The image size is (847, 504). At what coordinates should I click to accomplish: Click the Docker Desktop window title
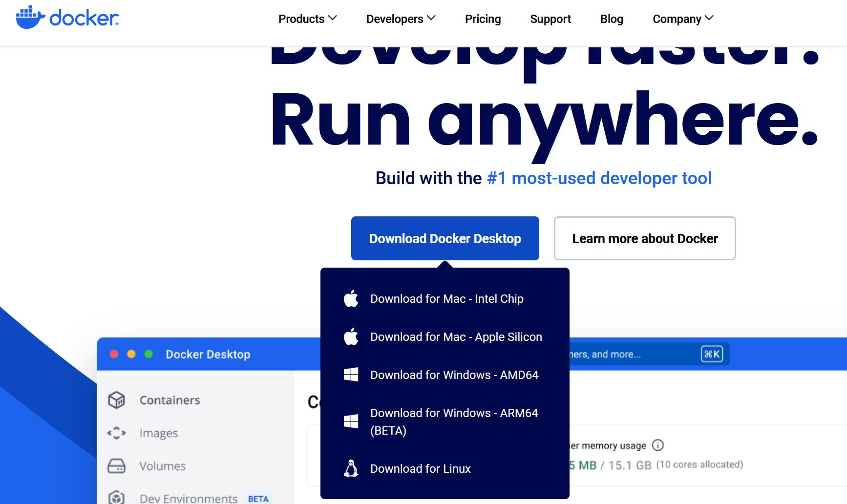click(208, 354)
